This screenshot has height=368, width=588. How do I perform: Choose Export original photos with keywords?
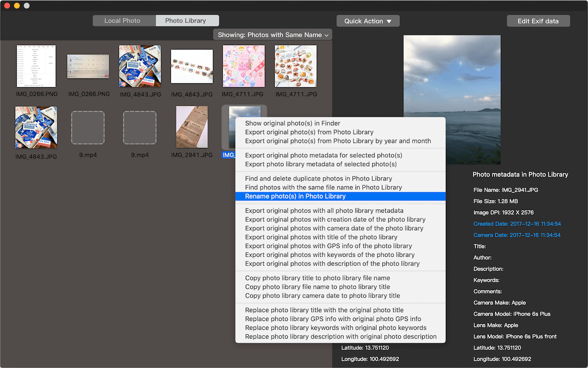(340, 255)
